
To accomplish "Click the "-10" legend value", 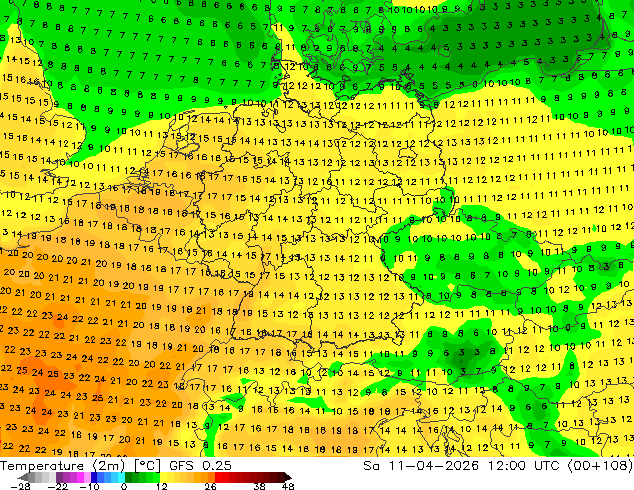I will [x=89, y=486].
